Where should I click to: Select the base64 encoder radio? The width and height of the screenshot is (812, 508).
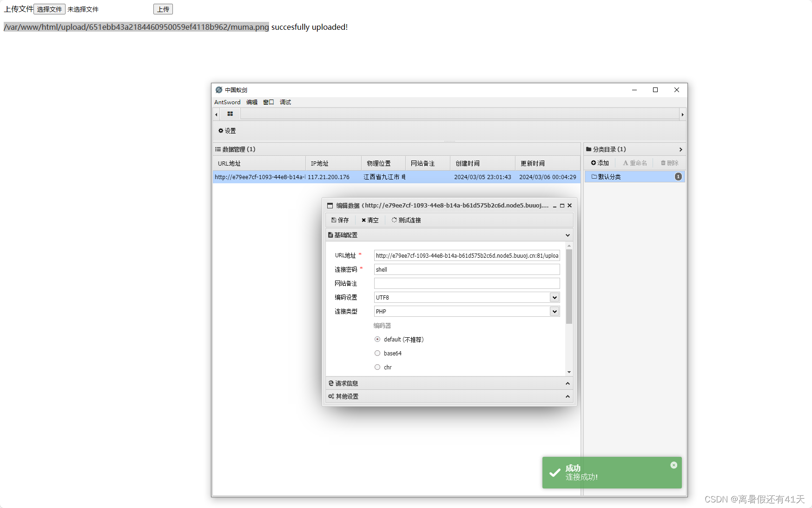377,353
